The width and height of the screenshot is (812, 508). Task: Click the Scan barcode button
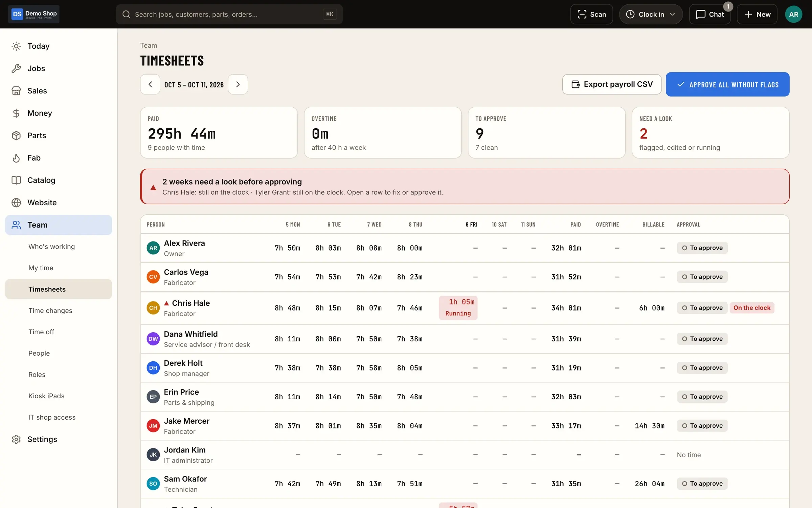coord(591,14)
